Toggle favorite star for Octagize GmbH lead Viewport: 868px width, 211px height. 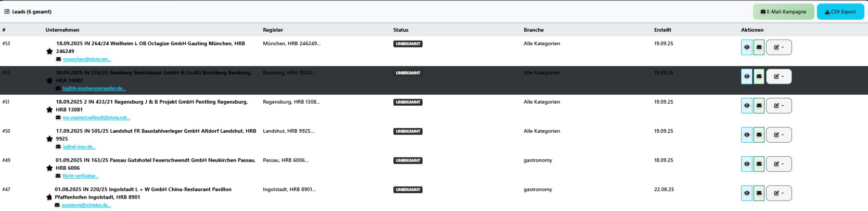tap(49, 51)
